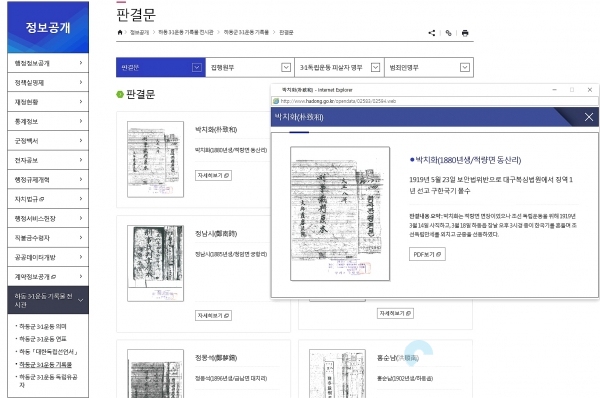Click 정보공개 sidebar header
Viewport: 600px width, 398px height.
(x=48, y=27)
